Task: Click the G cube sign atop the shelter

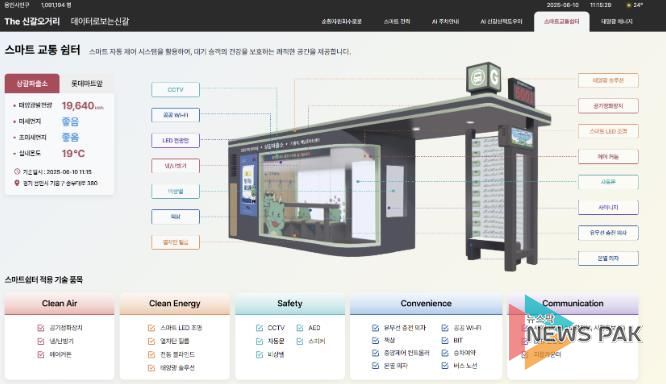Action: point(483,79)
